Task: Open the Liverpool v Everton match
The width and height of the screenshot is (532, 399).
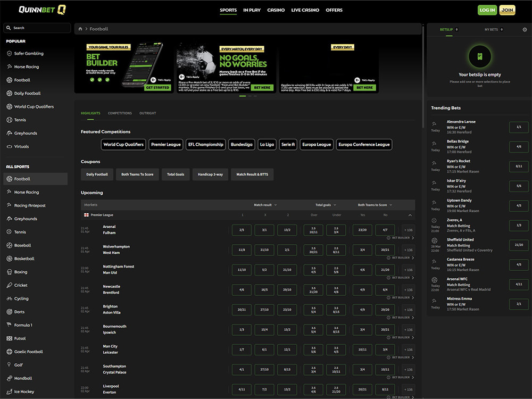Action: tap(111, 389)
